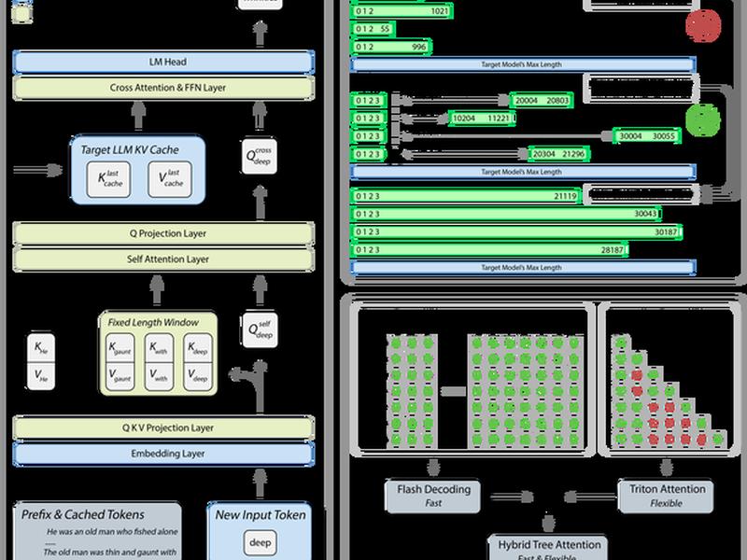Click the Embedding Layer bar
Image resolution: width=747 pixels, height=560 pixels.
point(163,454)
